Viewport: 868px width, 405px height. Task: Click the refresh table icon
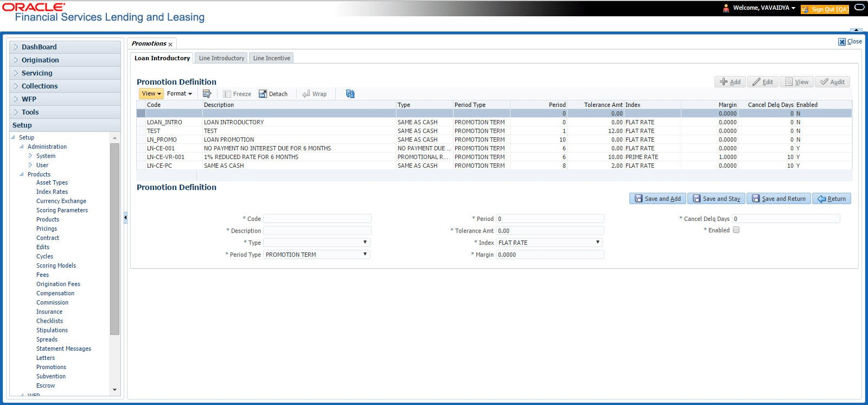pyautogui.click(x=350, y=94)
